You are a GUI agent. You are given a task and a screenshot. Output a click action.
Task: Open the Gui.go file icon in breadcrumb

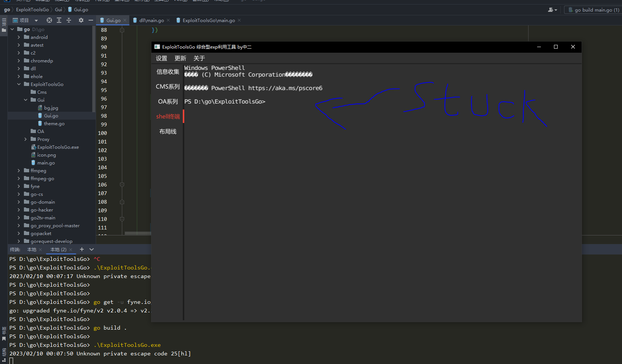click(70, 9)
